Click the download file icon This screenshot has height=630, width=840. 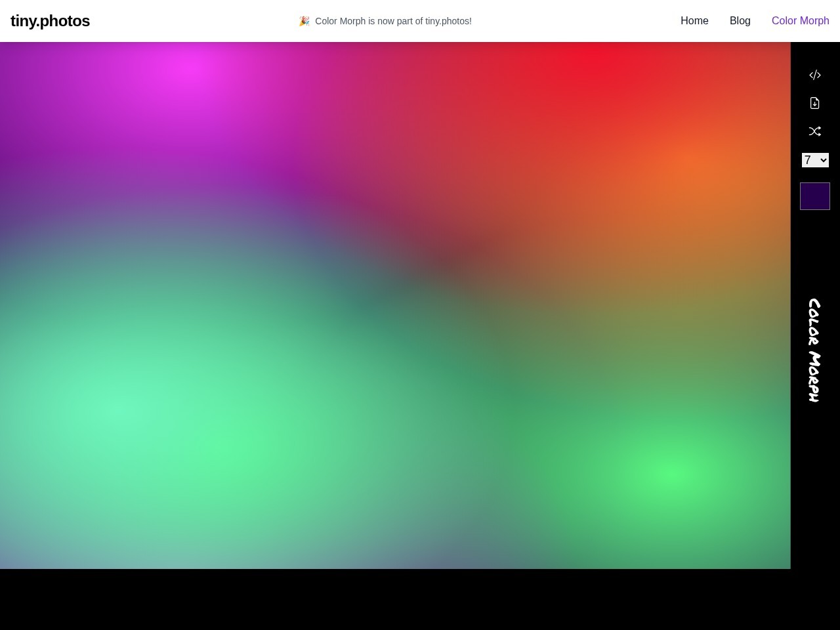(x=815, y=103)
